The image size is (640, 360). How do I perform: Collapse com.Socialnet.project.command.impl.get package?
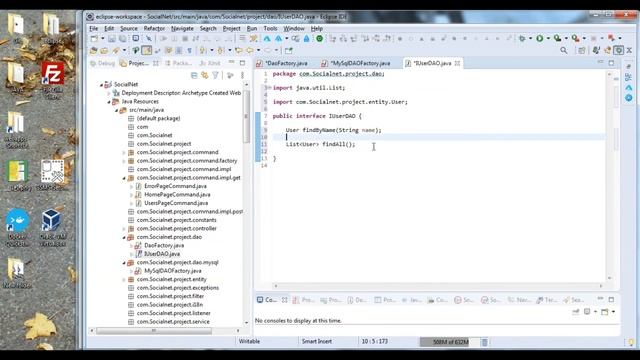point(124,178)
